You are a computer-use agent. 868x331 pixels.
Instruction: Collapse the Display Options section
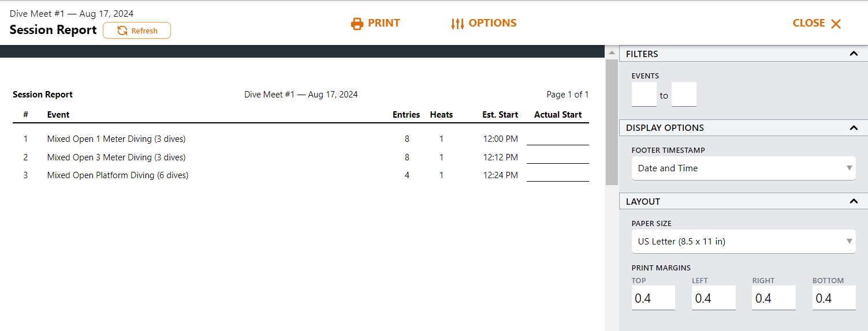click(x=854, y=127)
